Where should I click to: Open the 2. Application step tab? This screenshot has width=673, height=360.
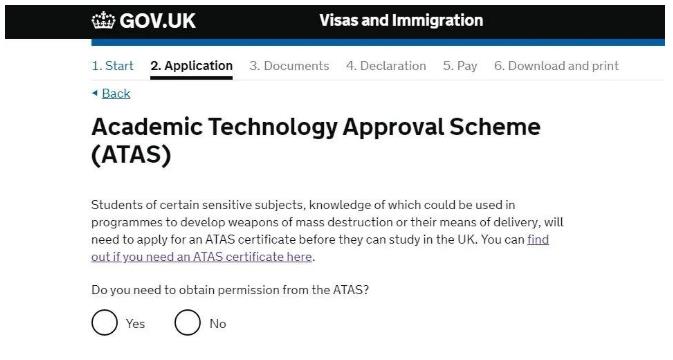tap(191, 66)
